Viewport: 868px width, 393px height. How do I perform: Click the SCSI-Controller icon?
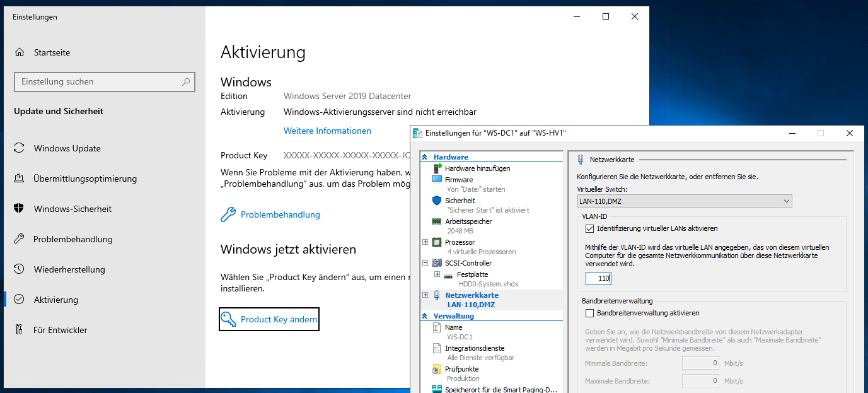pyautogui.click(x=437, y=263)
